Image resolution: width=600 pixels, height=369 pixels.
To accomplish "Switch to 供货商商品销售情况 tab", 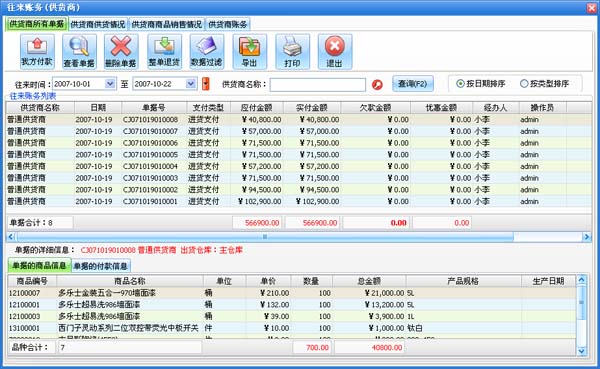I will click(x=166, y=24).
